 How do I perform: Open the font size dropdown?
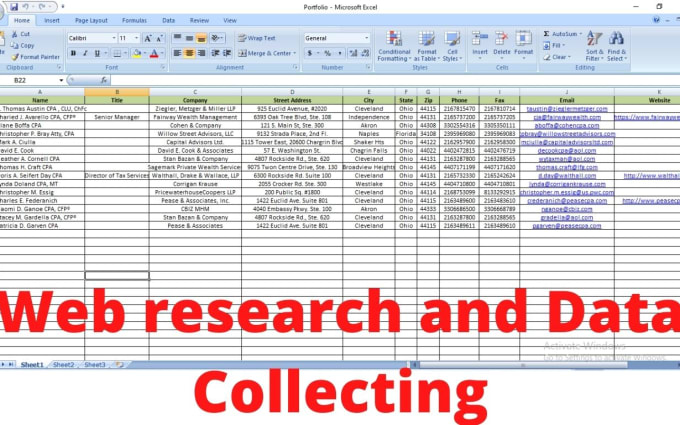[x=137, y=38]
